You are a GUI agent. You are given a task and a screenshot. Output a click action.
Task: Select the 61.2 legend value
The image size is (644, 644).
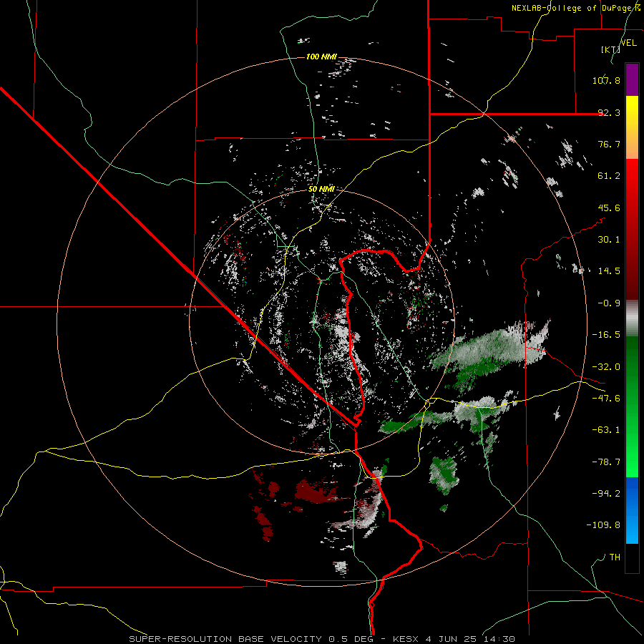[609, 176]
